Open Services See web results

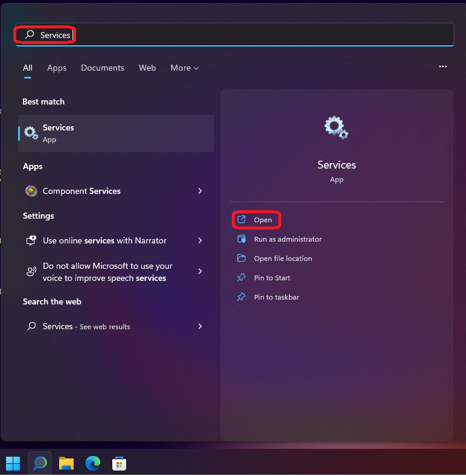click(116, 326)
